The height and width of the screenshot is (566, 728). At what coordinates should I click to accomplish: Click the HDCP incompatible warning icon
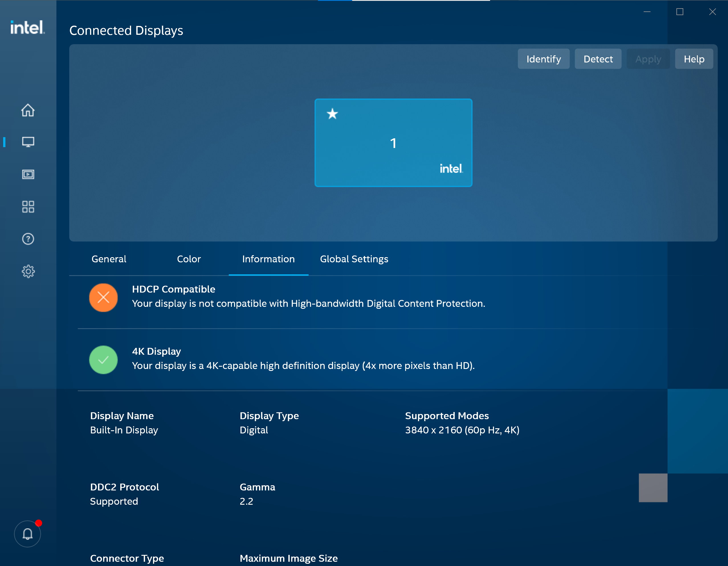coord(103,297)
